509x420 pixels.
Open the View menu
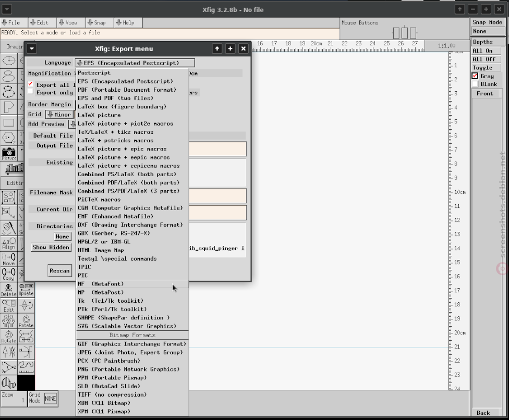tap(71, 23)
